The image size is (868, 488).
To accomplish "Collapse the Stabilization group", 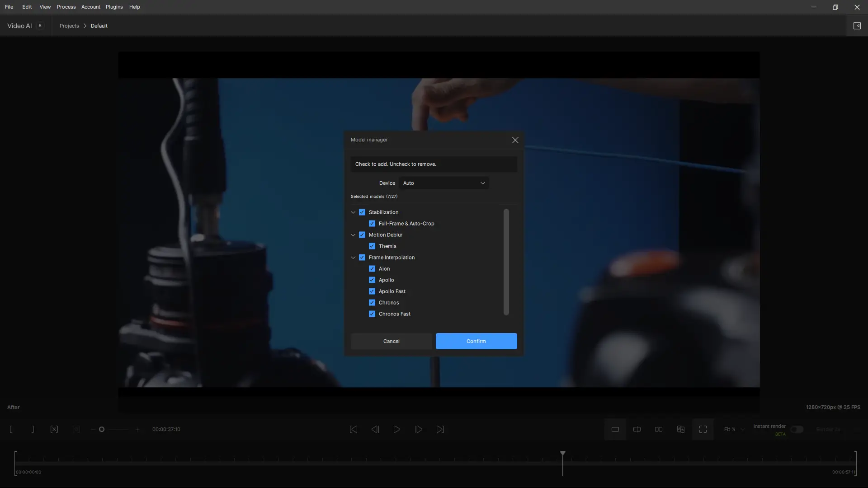I will click(353, 212).
